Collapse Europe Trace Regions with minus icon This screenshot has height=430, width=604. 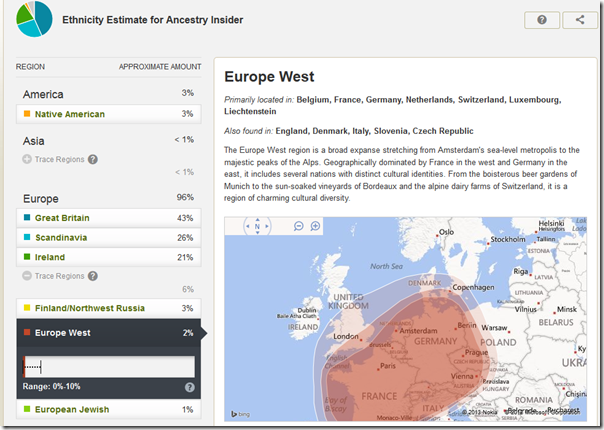(x=27, y=276)
